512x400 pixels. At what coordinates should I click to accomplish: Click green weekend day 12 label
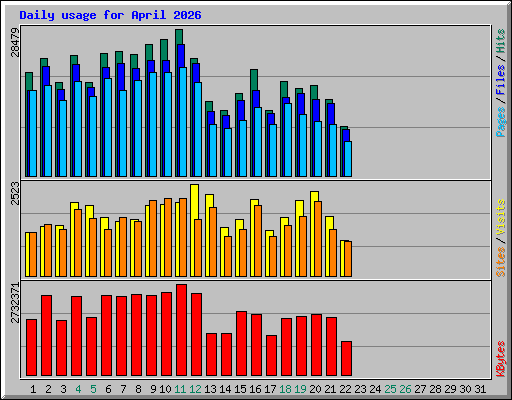tap(195, 389)
